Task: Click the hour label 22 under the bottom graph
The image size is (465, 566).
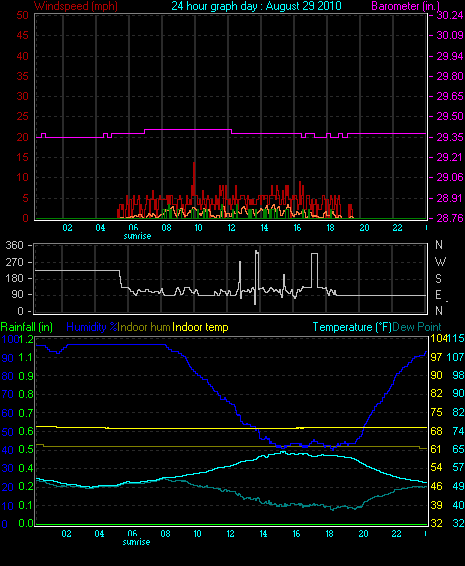Action: [x=396, y=534]
